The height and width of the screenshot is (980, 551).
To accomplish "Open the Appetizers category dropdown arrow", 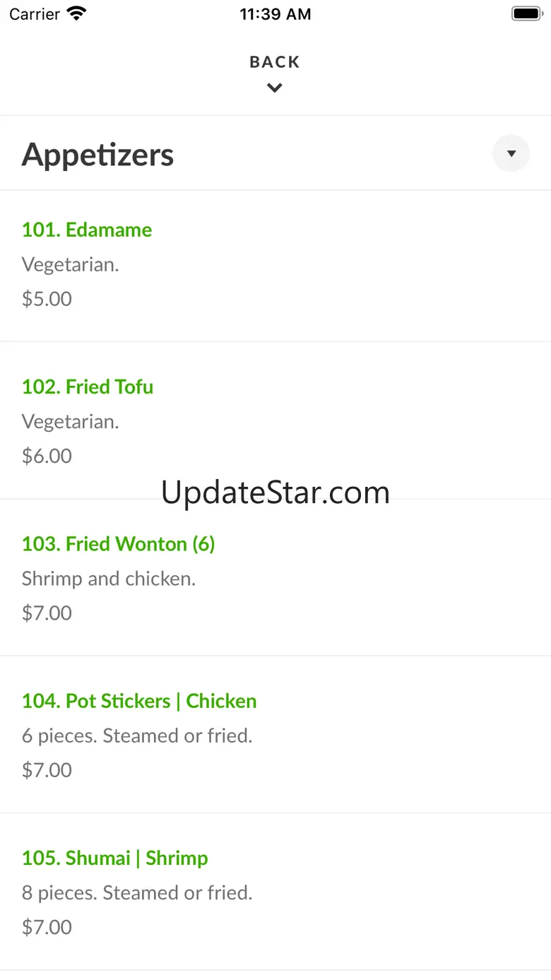I will (x=511, y=153).
